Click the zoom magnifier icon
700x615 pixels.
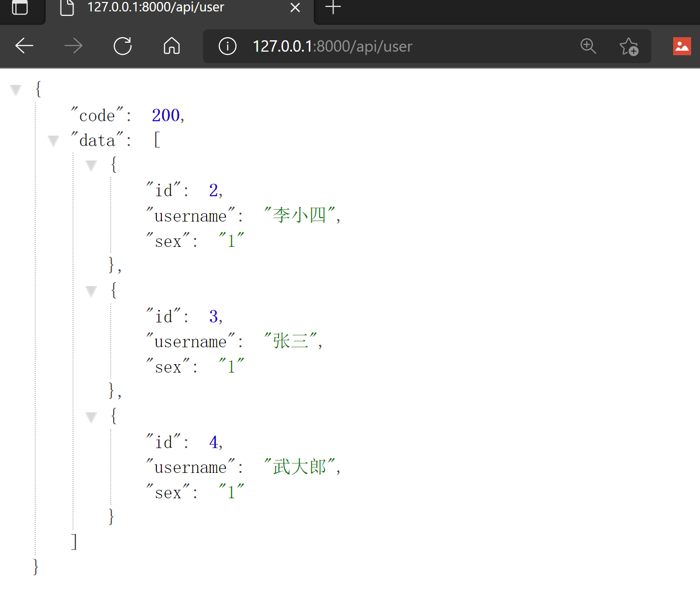[588, 46]
